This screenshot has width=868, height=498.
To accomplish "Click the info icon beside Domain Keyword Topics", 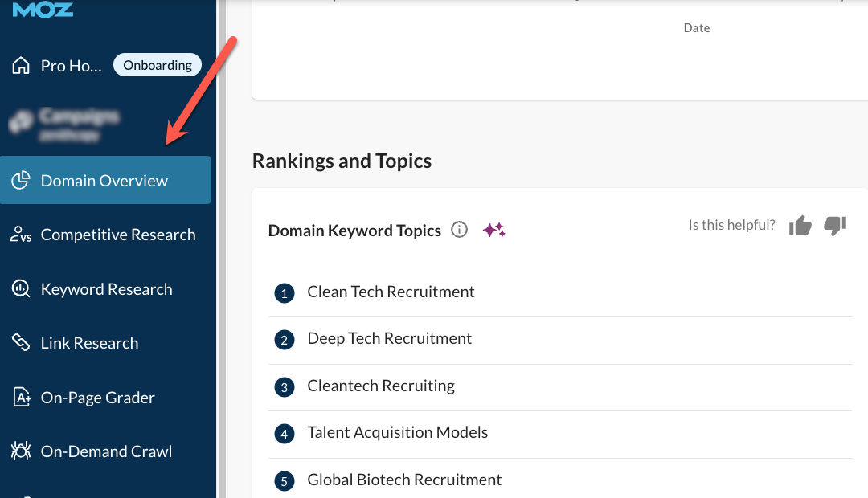I will 459,231.
